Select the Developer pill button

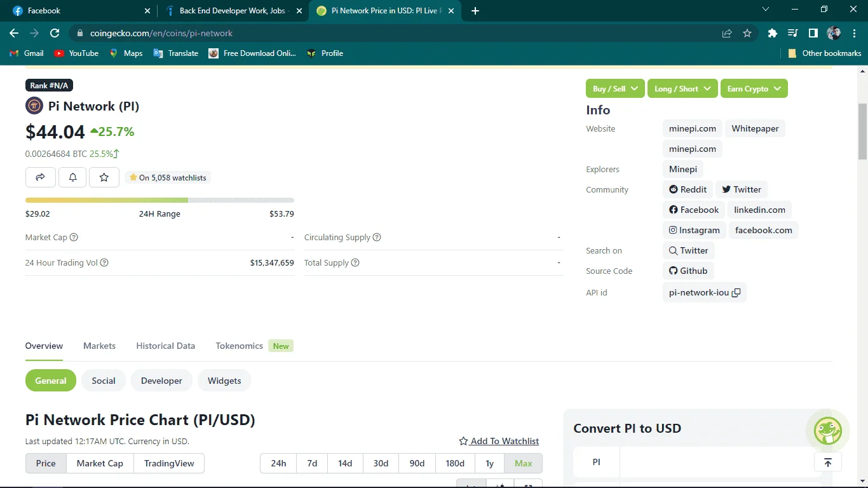click(161, 381)
